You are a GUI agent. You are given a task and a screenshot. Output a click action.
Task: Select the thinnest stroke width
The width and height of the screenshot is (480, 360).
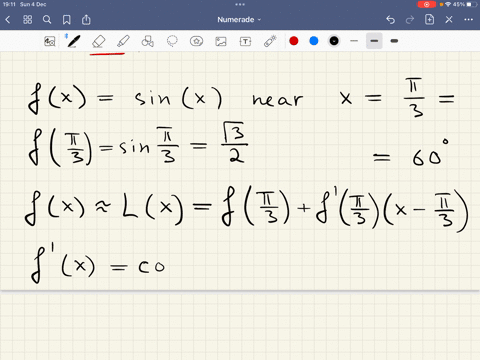tap(354, 41)
